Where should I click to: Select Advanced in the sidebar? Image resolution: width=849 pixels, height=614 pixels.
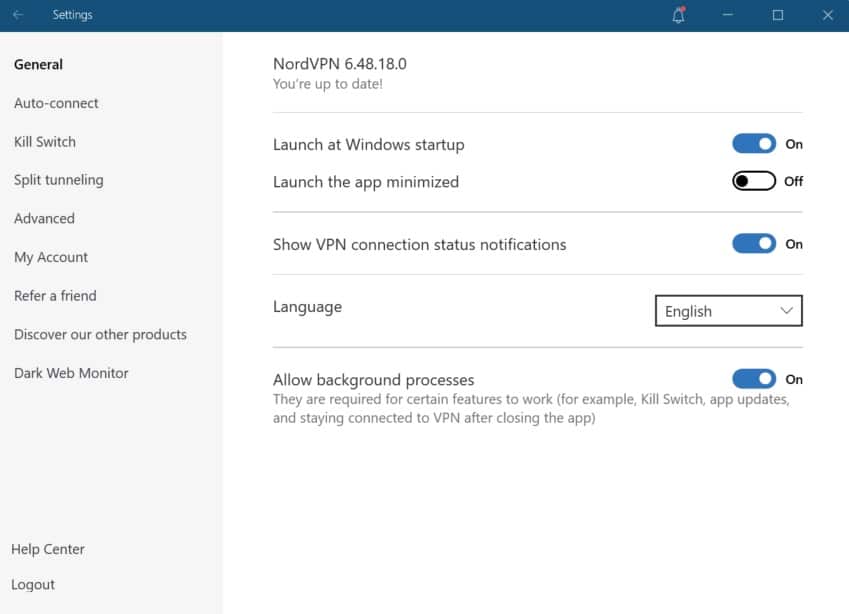tap(44, 219)
